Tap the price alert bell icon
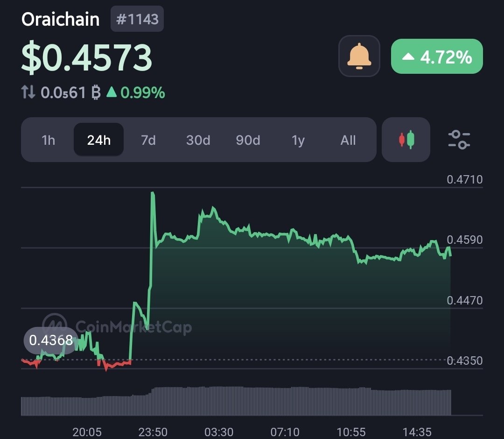The height and width of the screenshot is (439, 504). tap(359, 56)
